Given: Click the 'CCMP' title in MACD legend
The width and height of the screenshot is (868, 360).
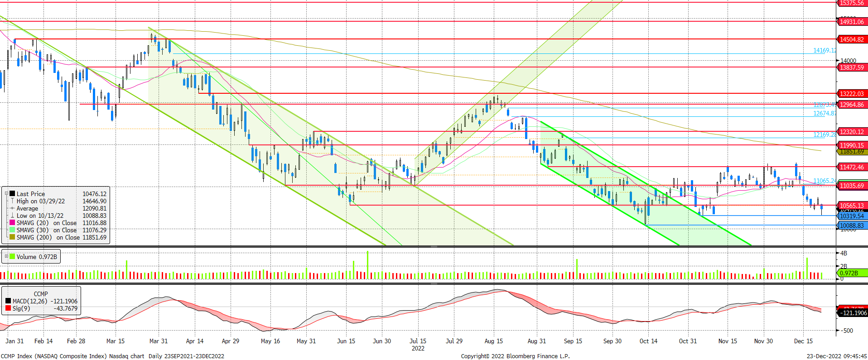Looking at the screenshot, I should coord(41,294).
